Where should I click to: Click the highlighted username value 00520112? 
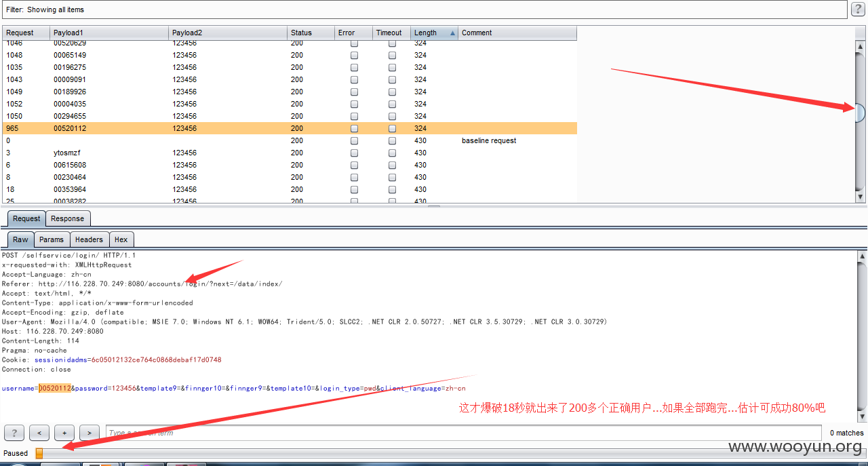tap(55, 388)
